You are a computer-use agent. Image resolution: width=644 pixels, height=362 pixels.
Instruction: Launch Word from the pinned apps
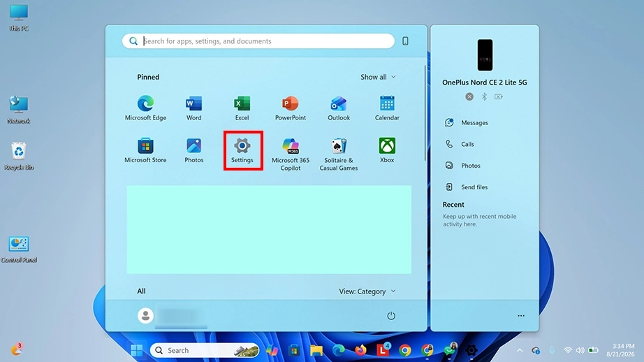point(194,108)
